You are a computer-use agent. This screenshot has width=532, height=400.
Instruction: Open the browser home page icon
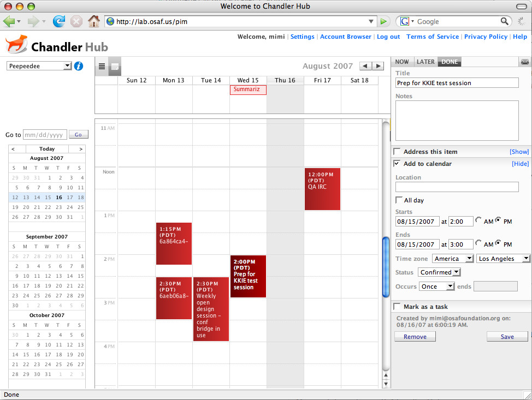(94, 21)
